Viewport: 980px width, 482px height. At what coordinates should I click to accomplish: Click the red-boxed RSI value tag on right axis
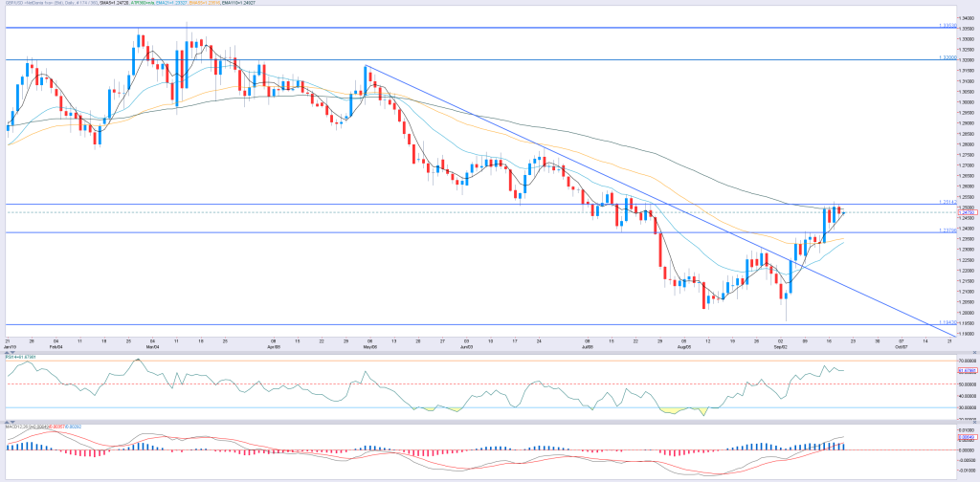point(968,371)
